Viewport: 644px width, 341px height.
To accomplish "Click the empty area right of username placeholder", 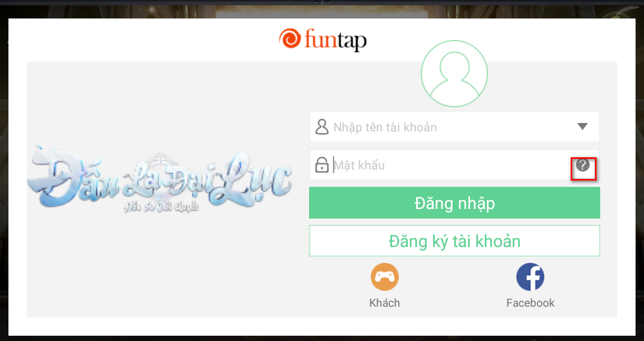I will click(505, 127).
